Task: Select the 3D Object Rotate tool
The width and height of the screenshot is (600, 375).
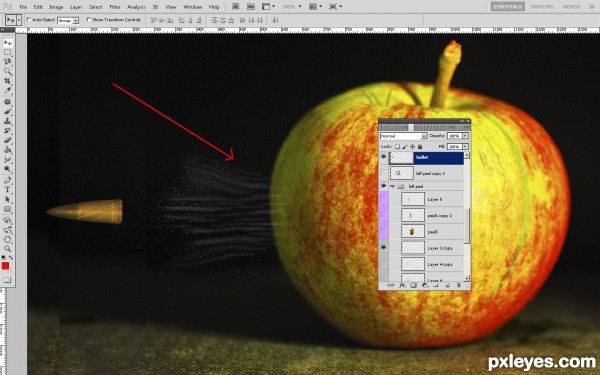Action: pos(8,220)
